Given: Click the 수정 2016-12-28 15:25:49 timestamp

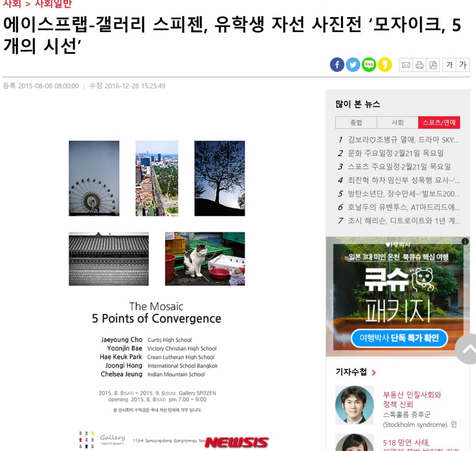Looking at the screenshot, I should pos(128,86).
